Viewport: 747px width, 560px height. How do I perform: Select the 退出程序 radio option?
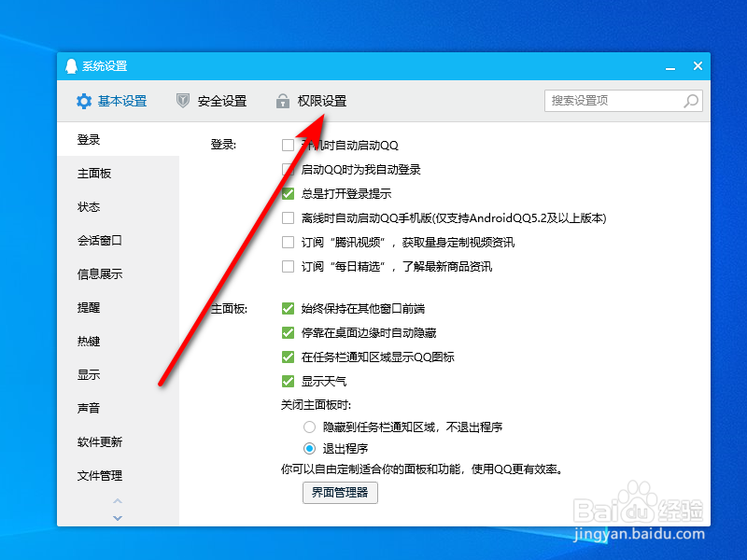click(x=310, y=449)
